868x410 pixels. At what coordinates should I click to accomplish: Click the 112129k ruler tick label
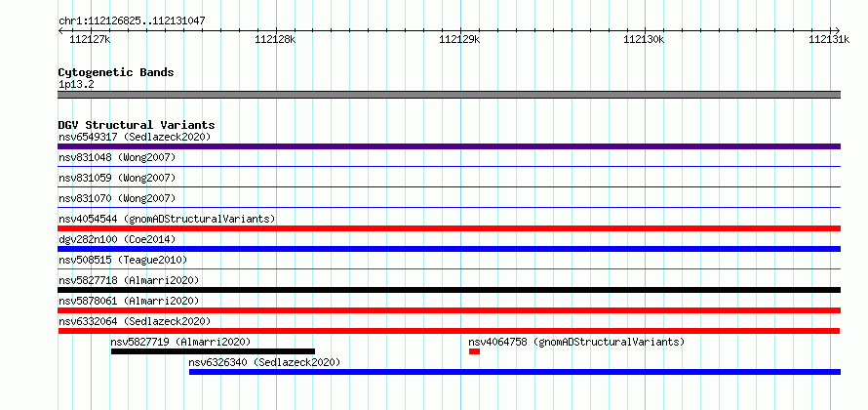tap(459, 39)
